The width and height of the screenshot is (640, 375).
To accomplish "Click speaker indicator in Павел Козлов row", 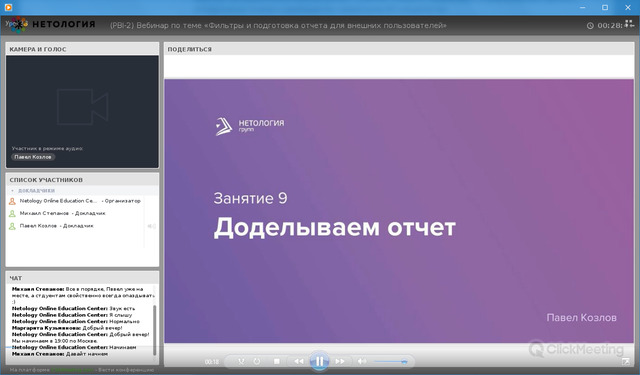I will click(151, 226).
